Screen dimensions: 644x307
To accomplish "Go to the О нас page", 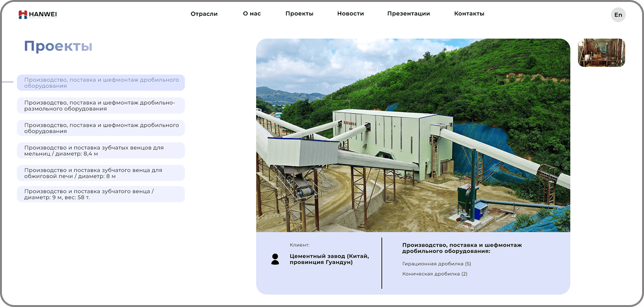I will coord(252,14).
